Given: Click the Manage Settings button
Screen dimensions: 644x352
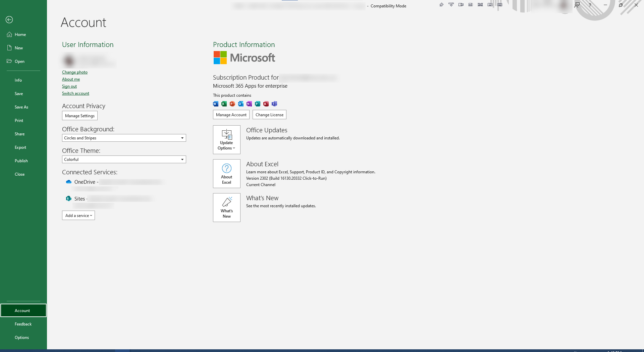Looking at the screenshot, I should 80,116.
